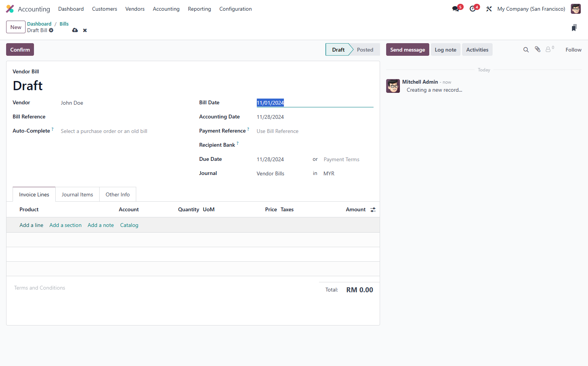Click the Follow button
This screenshot has height=366, width=588.
[x=573, y=50]
